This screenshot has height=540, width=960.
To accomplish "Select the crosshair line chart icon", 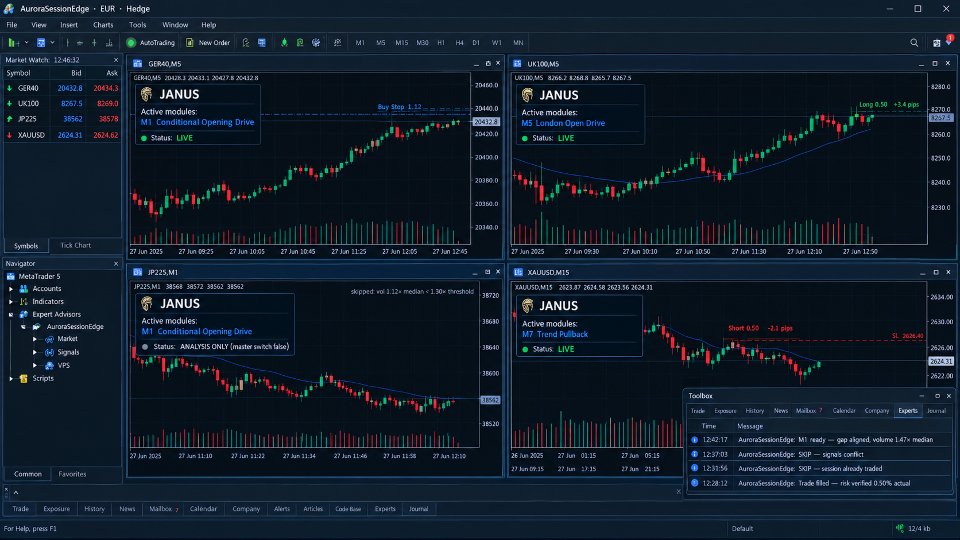I will click(x=94, y=43).
